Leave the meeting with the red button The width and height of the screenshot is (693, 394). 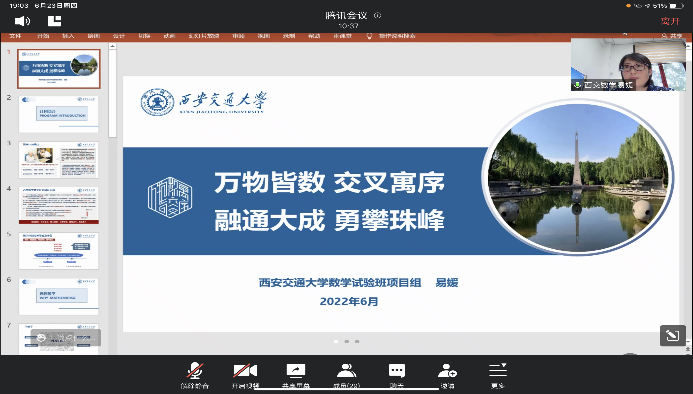click(x=670, y=21)
